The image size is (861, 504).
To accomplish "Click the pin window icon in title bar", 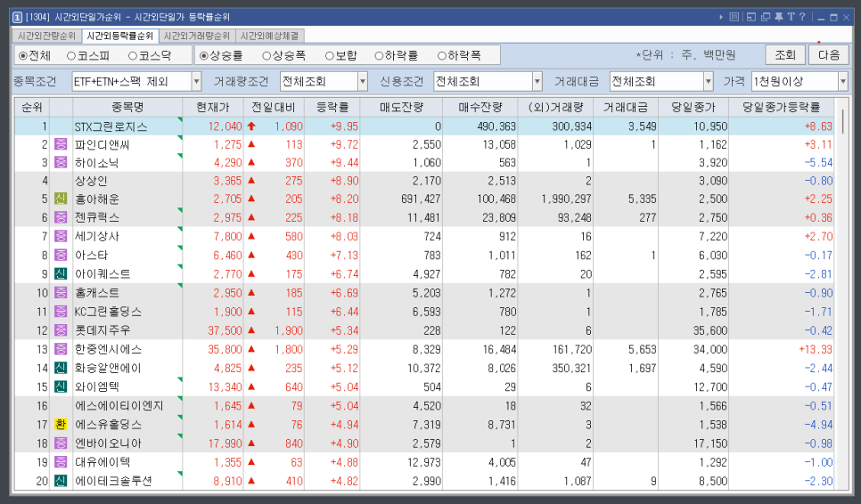I will (x=778, y=17).
